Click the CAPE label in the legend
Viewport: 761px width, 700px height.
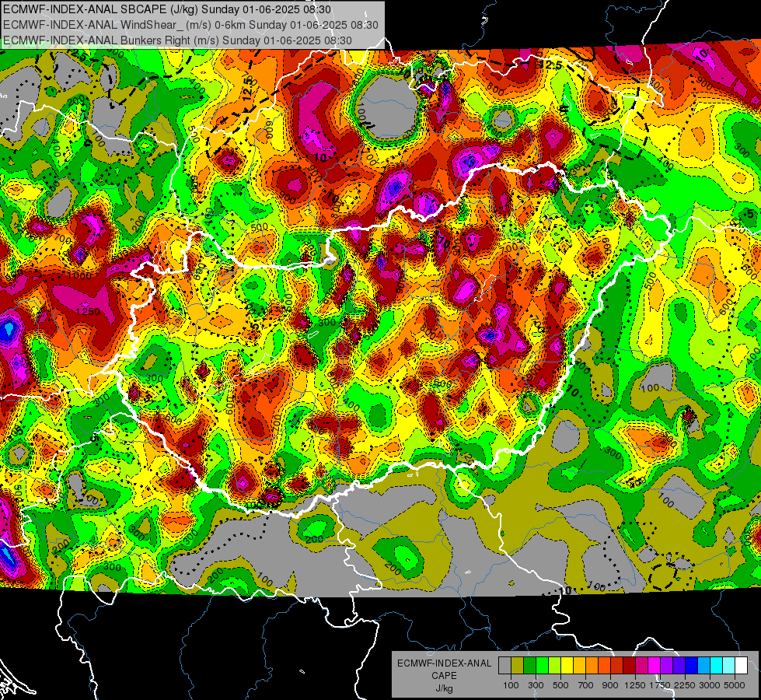point(444,676)
